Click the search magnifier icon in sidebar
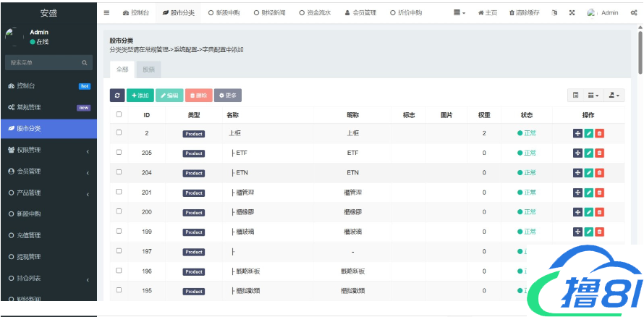Screen dimensions: 644x317 coord(85,63)
